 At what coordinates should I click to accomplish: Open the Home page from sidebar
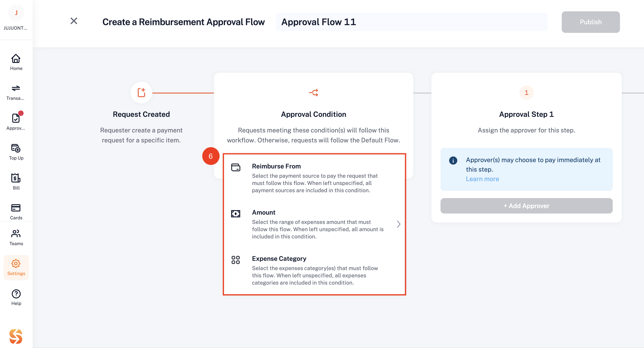tap(16, 62)
